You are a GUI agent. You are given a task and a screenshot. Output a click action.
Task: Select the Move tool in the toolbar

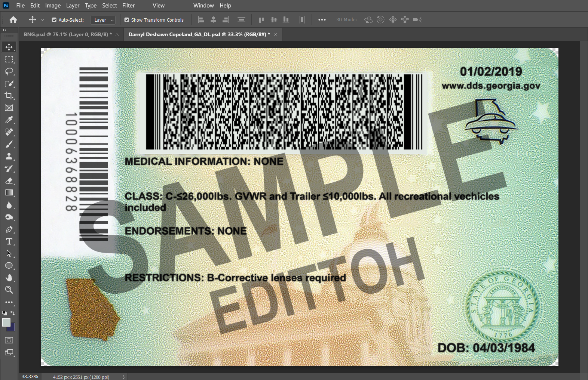click(9, 47)
